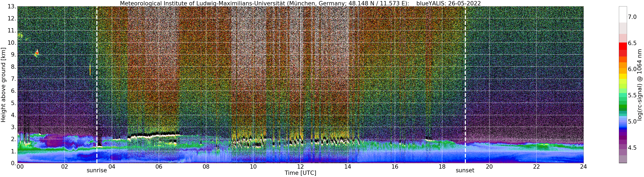
Task: Click the white dashed sunrise marker line
Action: tap(97, 85)
